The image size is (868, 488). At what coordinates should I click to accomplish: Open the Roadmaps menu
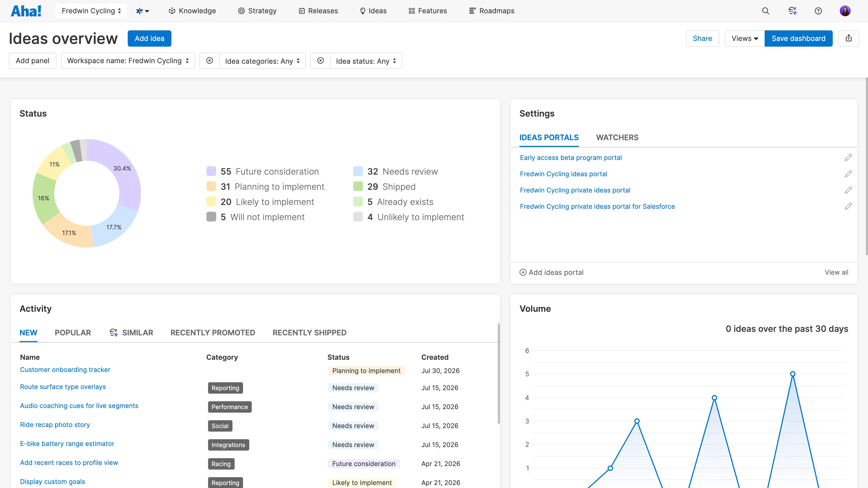(x=492, y=11)
